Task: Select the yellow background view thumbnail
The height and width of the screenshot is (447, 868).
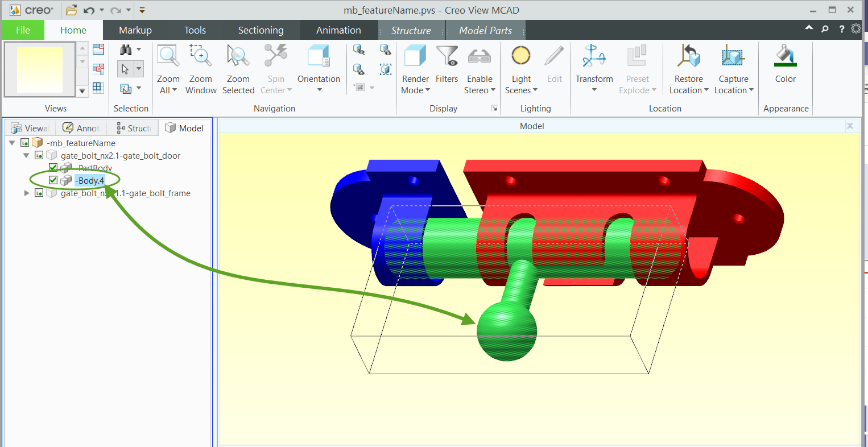Action: pyautogui.click(x=39, y=69)
